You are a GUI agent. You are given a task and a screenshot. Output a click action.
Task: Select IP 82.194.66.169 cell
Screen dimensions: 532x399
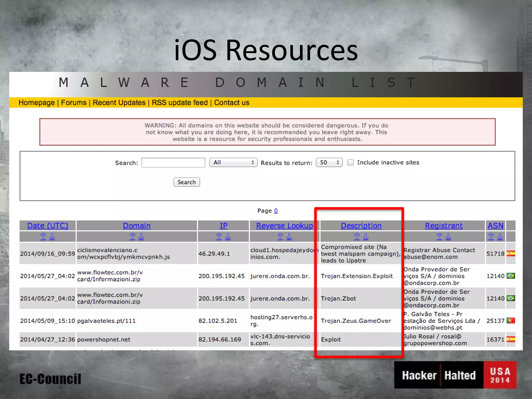[223, 339]
